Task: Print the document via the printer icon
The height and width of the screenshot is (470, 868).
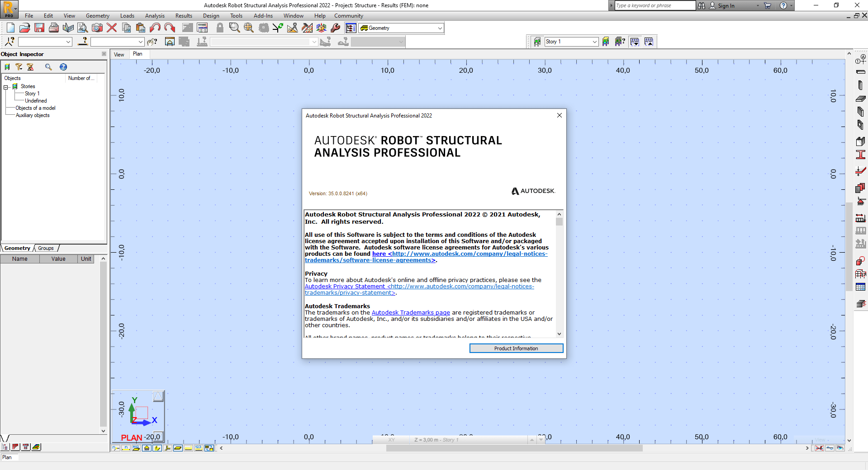Action: (x=54, y=28)
